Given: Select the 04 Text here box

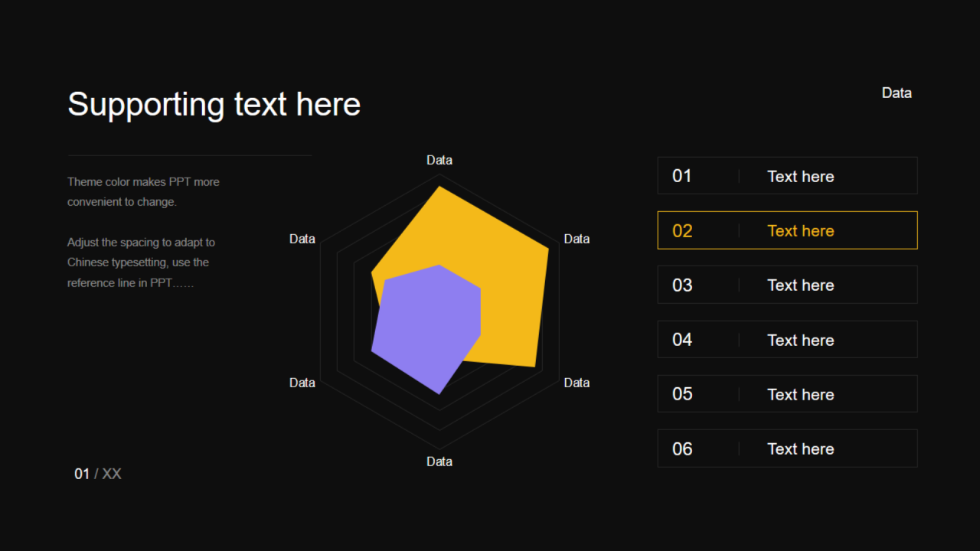Looking at the screenshot, I should point(787,339).
